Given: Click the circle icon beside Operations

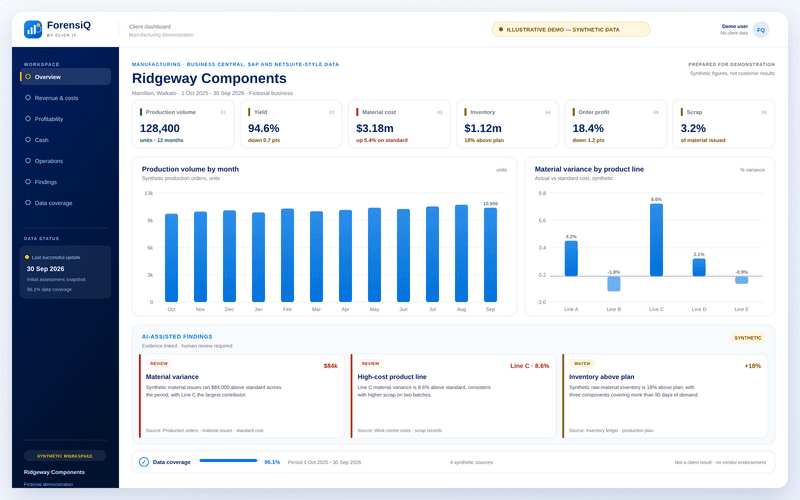Looking at the screenshot, I should 28,160.
